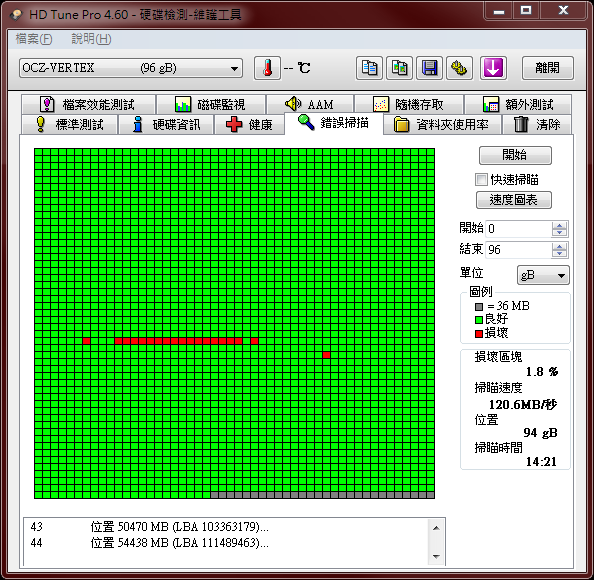This screenshot has width=594, height=580.
Task: Click the 120.6MB/秒 scan speed value
Action: pos(523,405)
